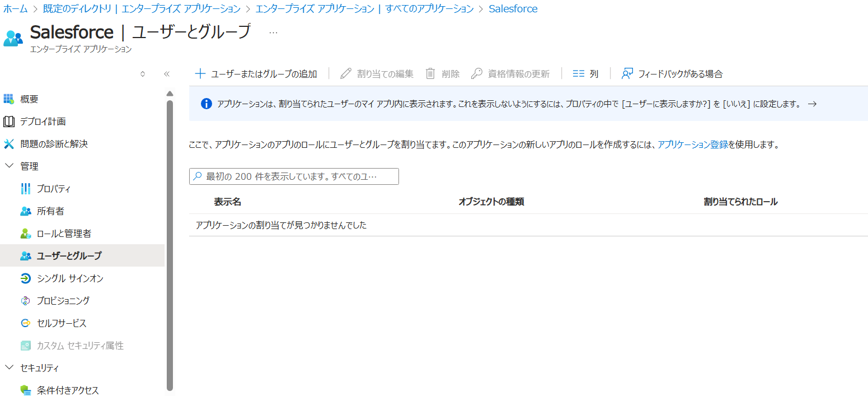The image size is (868, 396).
Task: Select プロビジョニング menu item
Action: 63,301
